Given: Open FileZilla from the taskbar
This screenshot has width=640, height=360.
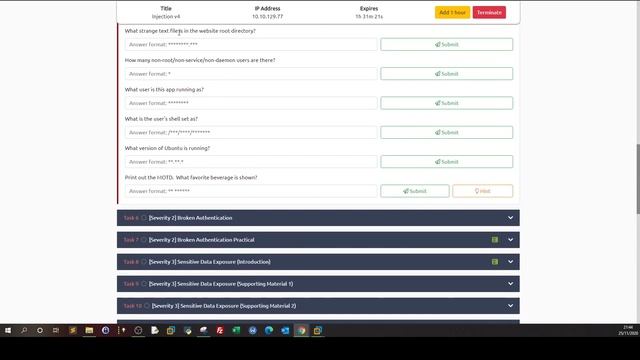Looking at the screenshot, I should (220, 331).
